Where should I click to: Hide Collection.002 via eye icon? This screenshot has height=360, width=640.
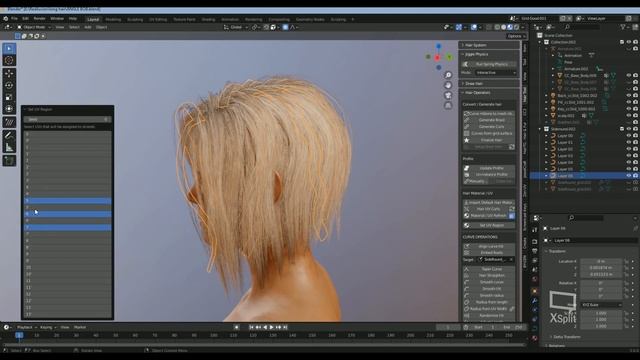629,42
